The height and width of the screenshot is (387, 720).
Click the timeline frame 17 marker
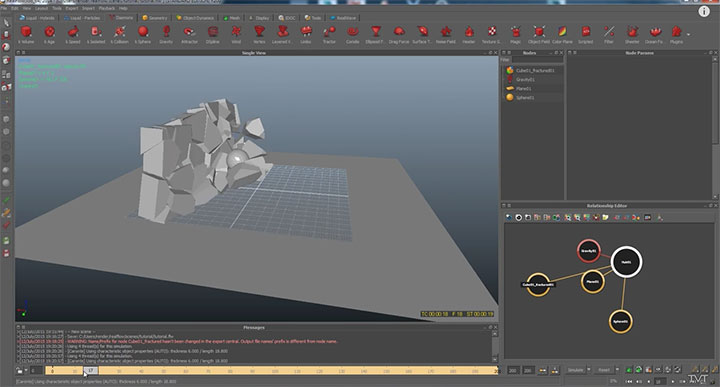pyautogui.click(x=90, y=370)
